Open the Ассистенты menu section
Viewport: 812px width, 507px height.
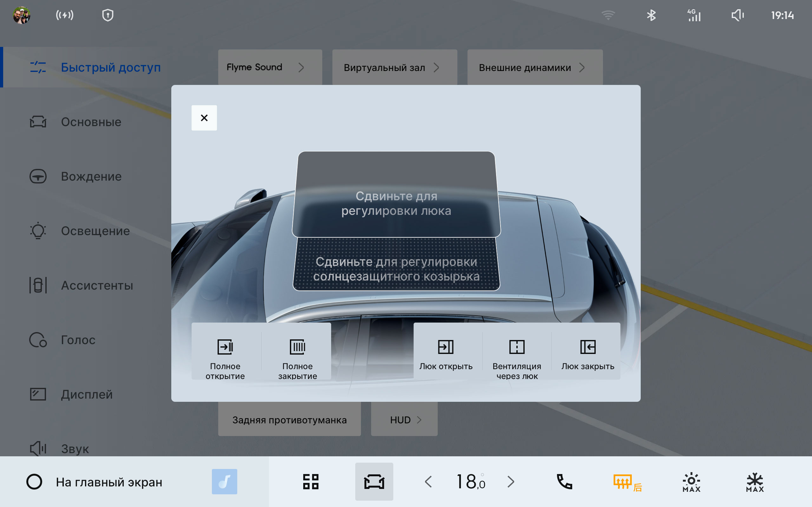pyautogui.click(x=97, y=286)
